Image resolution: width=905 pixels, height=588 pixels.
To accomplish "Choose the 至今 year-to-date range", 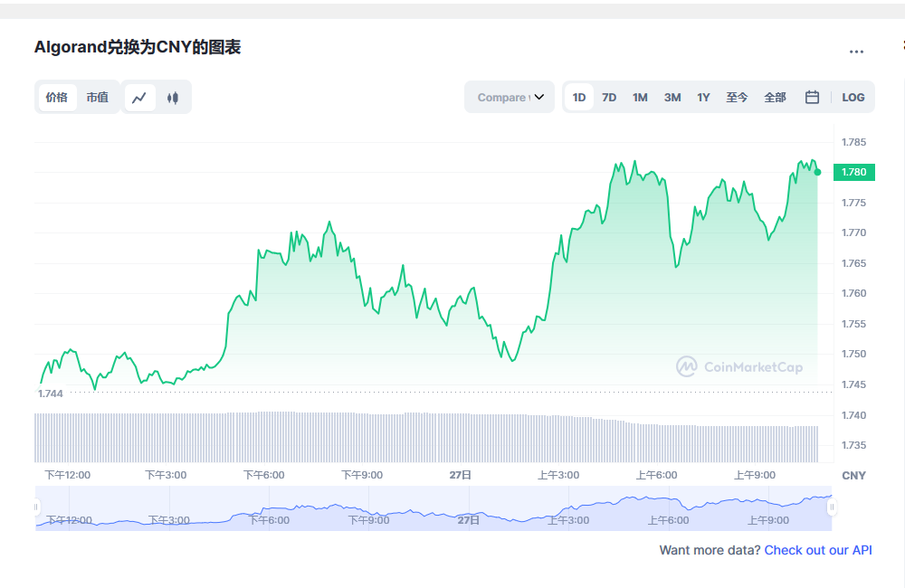I will [737, 97].
